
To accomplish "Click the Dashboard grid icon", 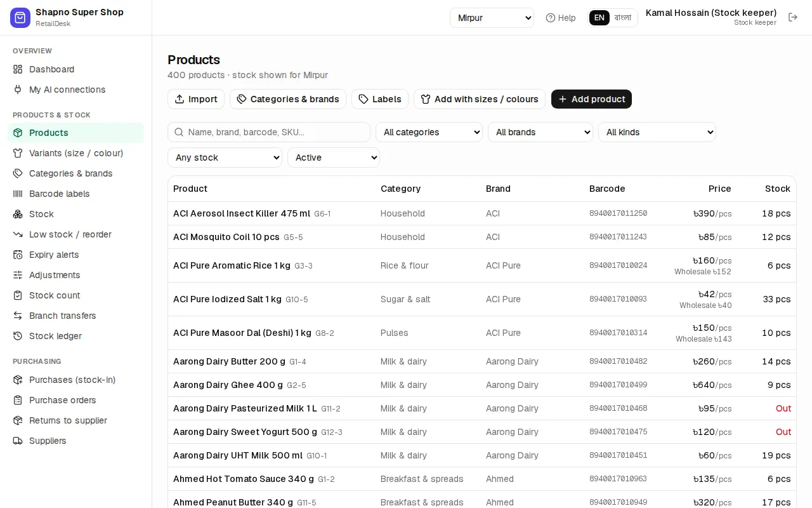I will click(18, 69).
